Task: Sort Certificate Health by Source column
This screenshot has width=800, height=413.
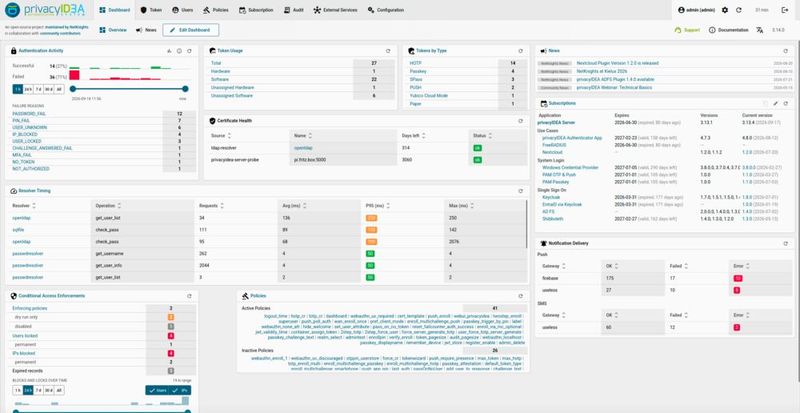Action: (x=221, y=136)
